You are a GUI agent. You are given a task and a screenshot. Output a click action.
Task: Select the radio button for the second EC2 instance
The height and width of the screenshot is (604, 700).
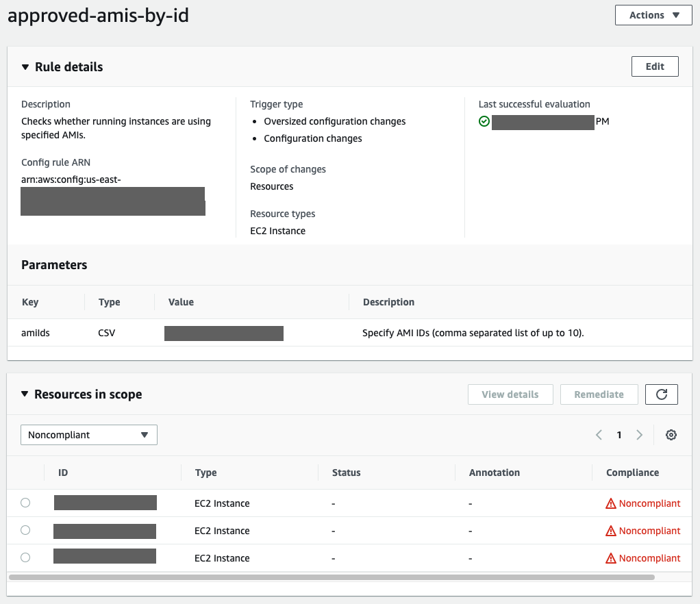pyautogui.click(x=25, y=530)
